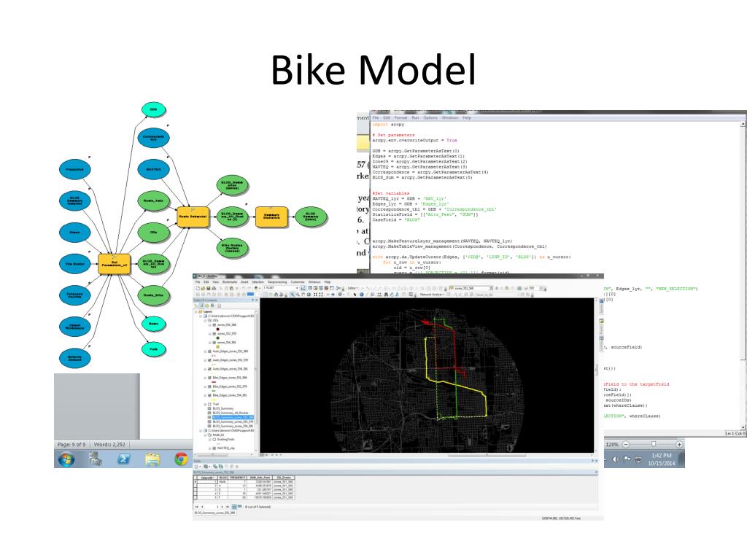Open File Explorer from the taskbar
This screenshot has height=560, width=747.
click(152, 459)
